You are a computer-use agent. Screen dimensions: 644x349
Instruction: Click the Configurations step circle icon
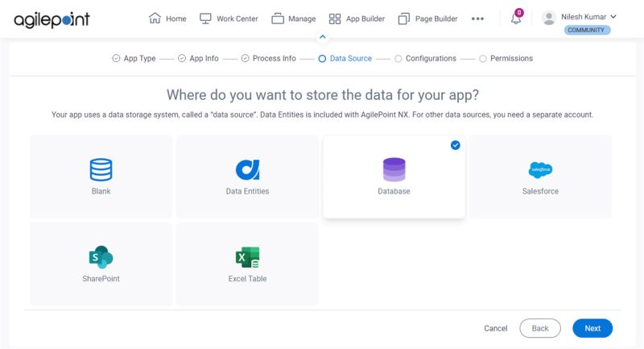click(x=398, y=59)
